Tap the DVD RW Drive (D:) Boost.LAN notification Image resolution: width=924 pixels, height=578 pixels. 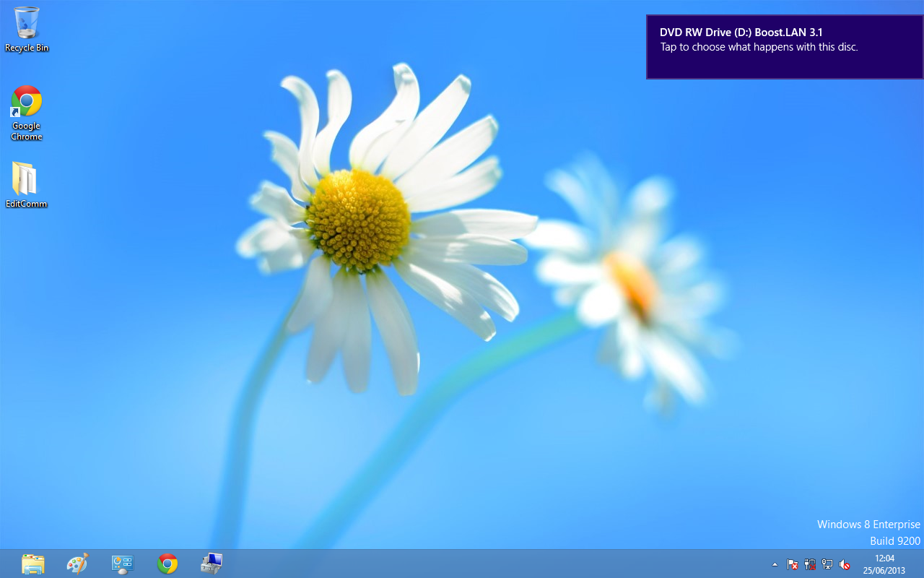pyautogui.click(x=741, y=33)
